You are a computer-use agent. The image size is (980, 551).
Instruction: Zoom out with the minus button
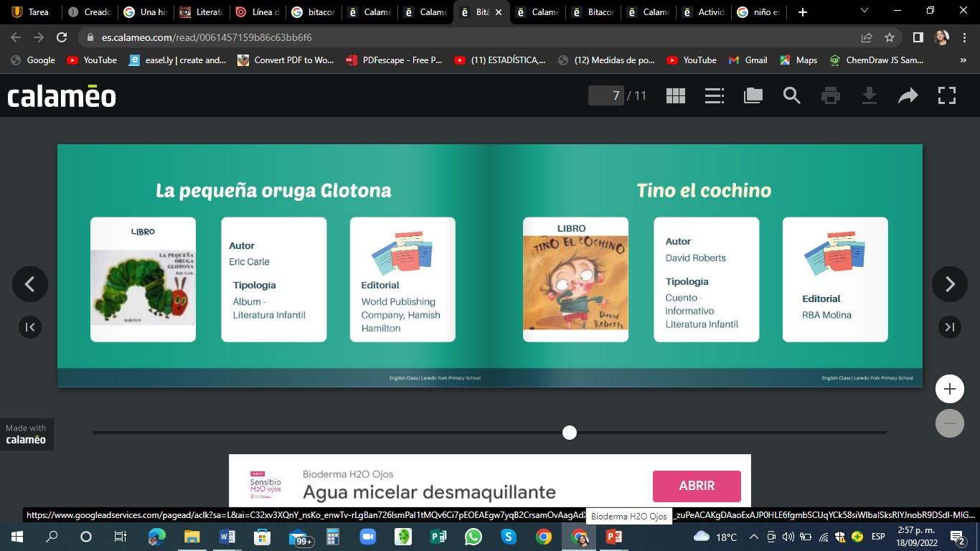(x=950, y=423)
